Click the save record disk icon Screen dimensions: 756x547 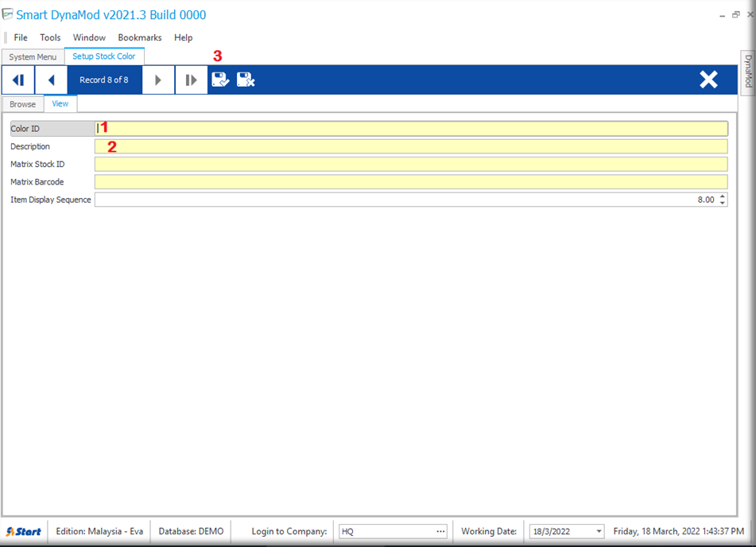point(220,80)
